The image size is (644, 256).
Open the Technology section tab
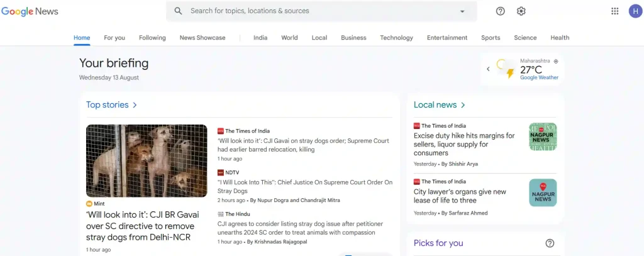pyautogui.click(x=396, y=37)
